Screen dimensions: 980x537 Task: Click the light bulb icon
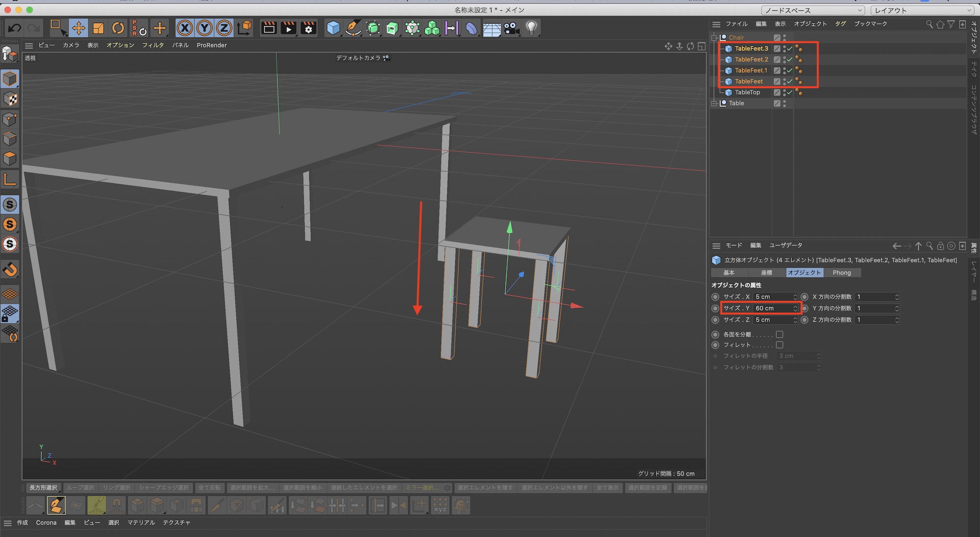(x=532, y=28)
